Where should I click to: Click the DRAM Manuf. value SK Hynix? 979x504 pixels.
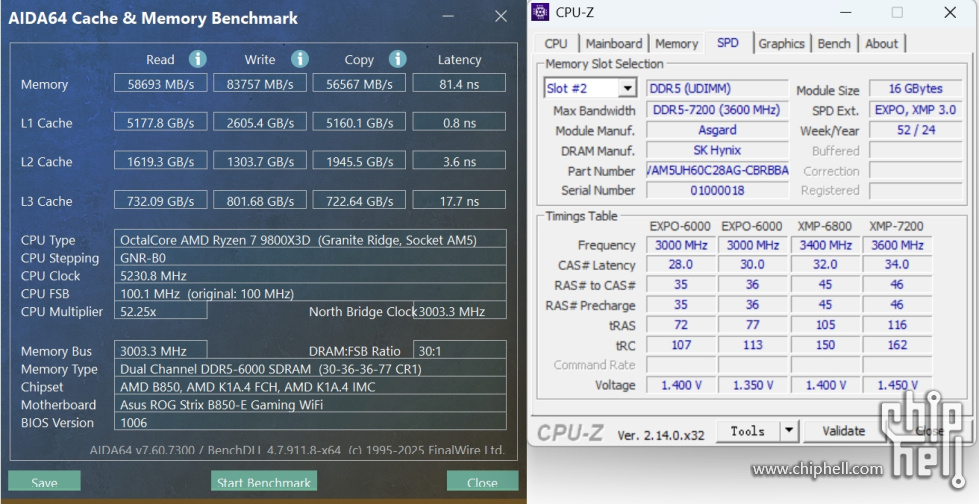pos(717,150)
